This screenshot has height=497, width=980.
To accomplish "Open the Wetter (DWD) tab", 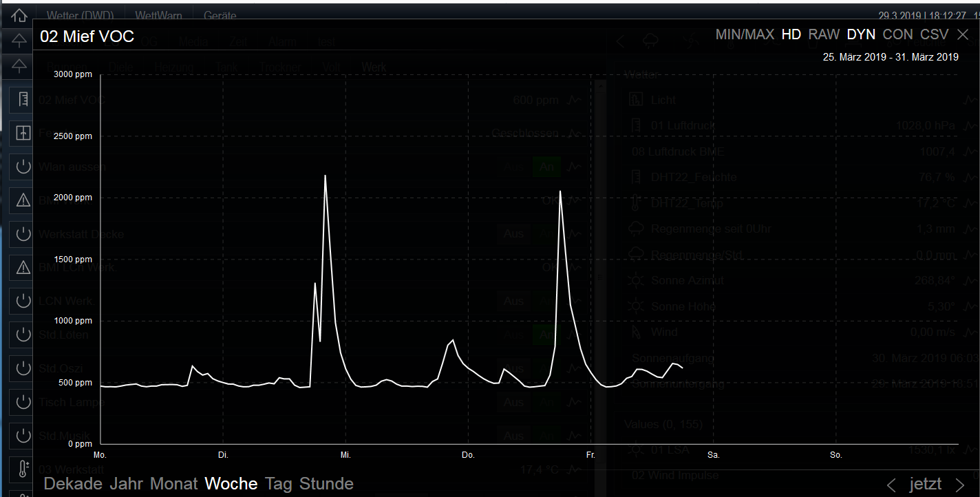I will coord(85,16).
